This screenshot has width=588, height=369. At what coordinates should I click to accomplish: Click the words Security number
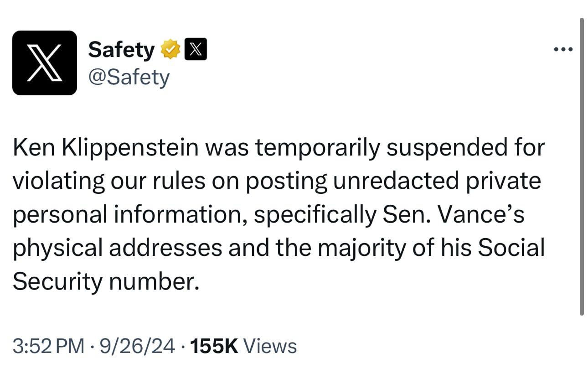pyautogui.click(x=106, y=281)
